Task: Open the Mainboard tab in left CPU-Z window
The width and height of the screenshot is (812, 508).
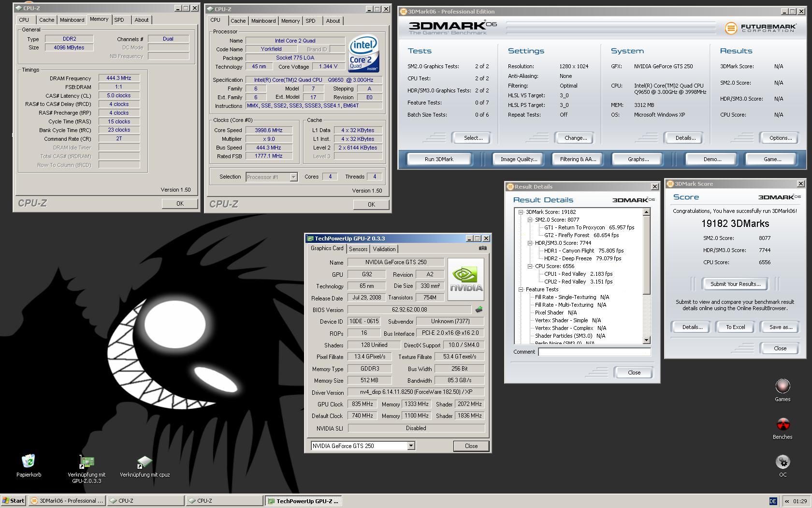Action: pyautogui.click(x=72, y=20)
